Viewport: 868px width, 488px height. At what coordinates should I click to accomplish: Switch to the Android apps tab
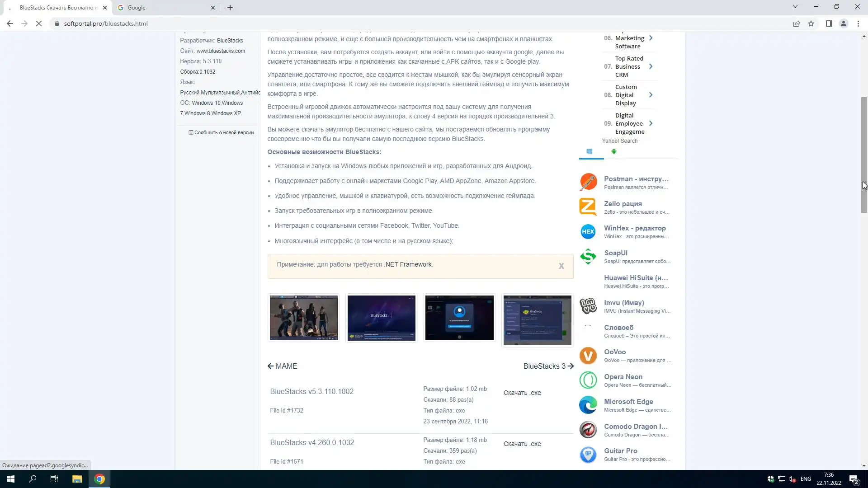[x=613, y=151]
